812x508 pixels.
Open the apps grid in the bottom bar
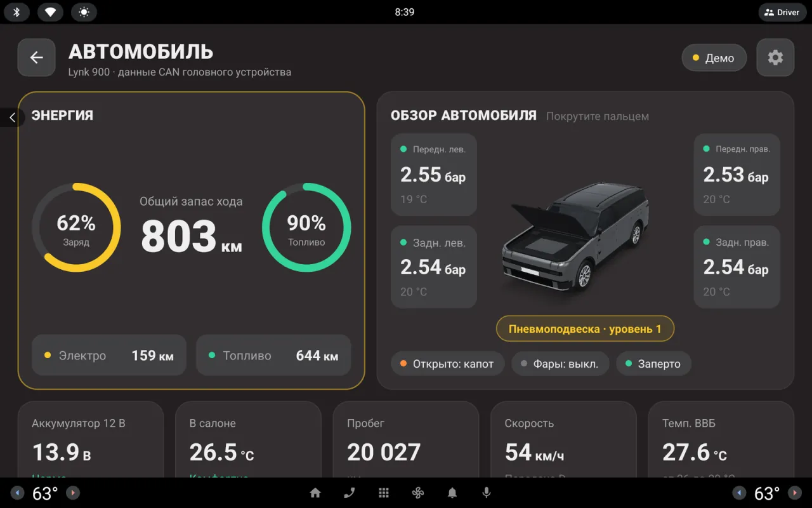[384, 493]
